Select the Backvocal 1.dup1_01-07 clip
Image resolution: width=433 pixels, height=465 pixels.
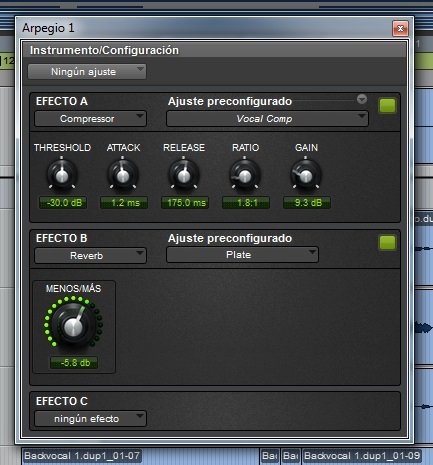tap(82, 456)
